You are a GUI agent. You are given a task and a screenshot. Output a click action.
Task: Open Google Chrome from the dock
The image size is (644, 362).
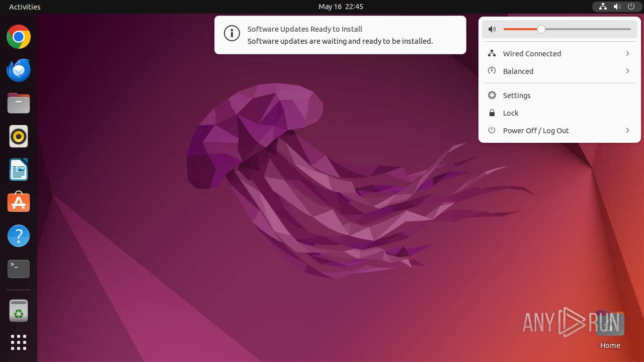point(19,37)
